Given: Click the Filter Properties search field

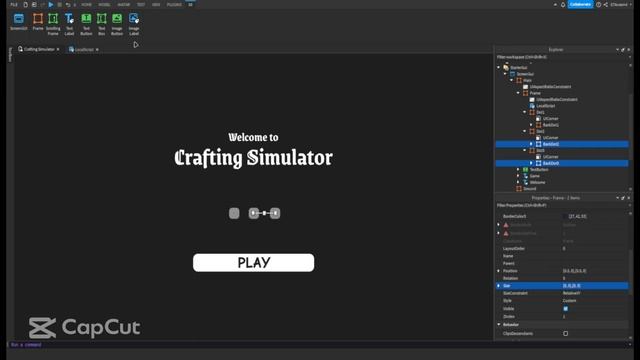Looking at the screenshot, I should point(562,205).
